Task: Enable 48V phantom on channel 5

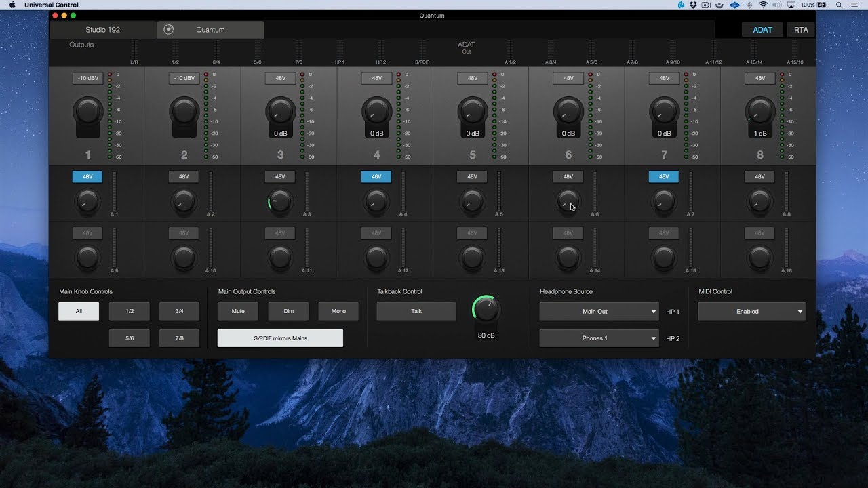Action: (472, 78)
